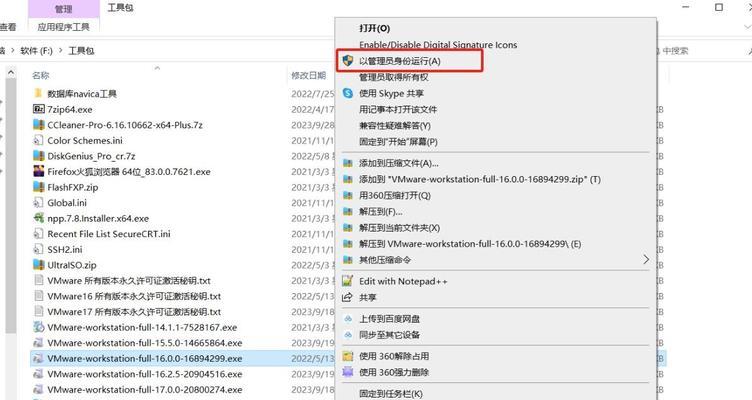Open the 应用程序工具 ribbon tab
Screen dimensions: 752x400
63,27
